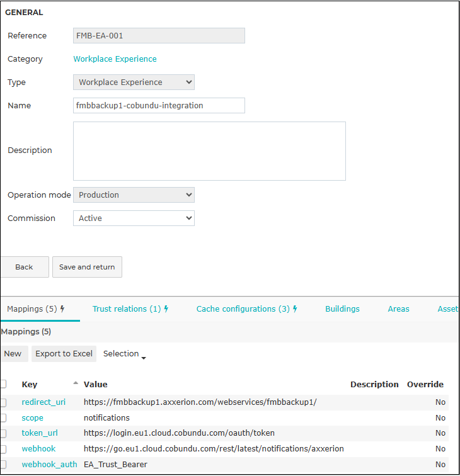Toggle the select-all checkbox in table header
Screen dimensions: 460x476
click(x=3, y=384)
